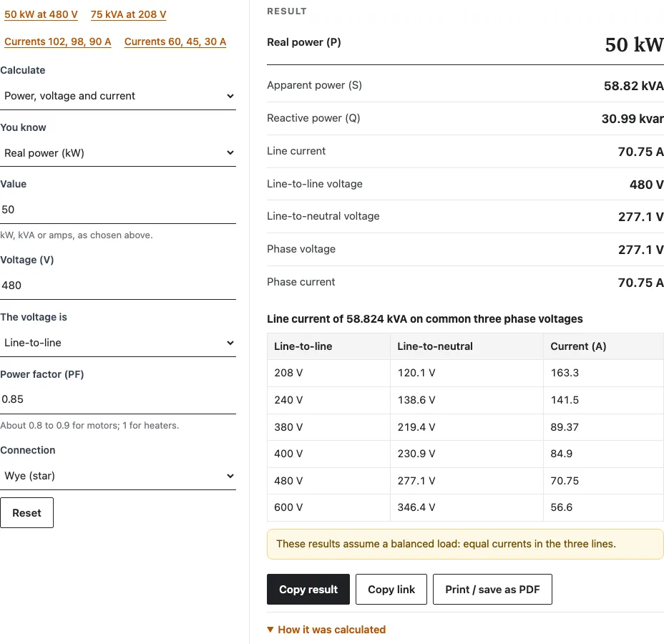
Task: Click the Copy result button
Action: tap(308, 590)
